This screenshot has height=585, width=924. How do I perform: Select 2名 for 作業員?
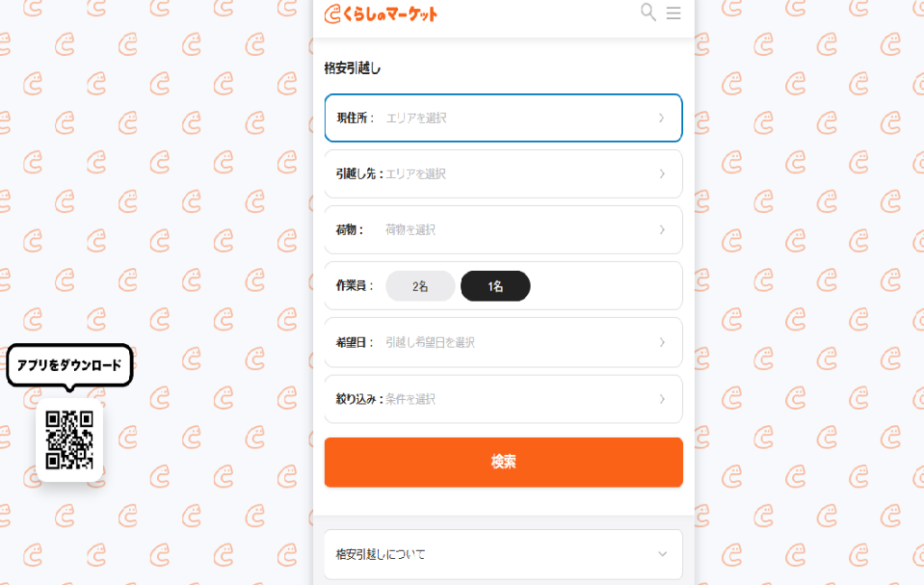click(420, 286)
